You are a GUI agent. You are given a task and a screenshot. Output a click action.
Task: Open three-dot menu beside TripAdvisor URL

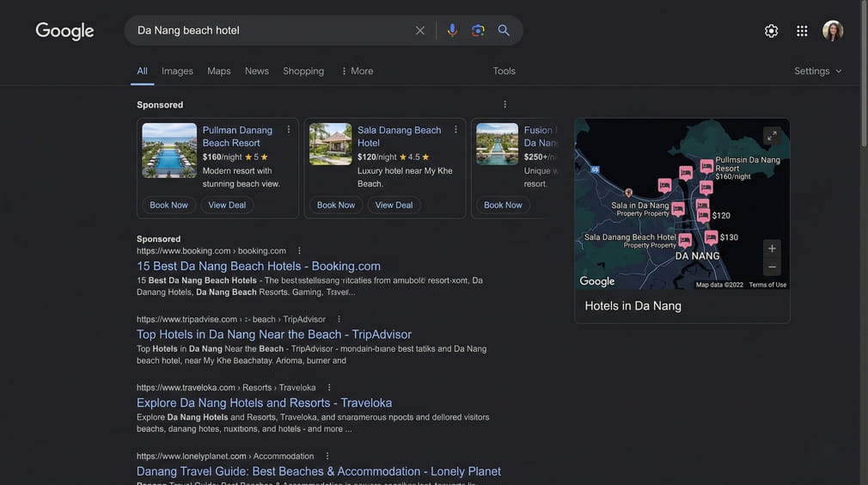pyautogui.click(x=339, y=319)
